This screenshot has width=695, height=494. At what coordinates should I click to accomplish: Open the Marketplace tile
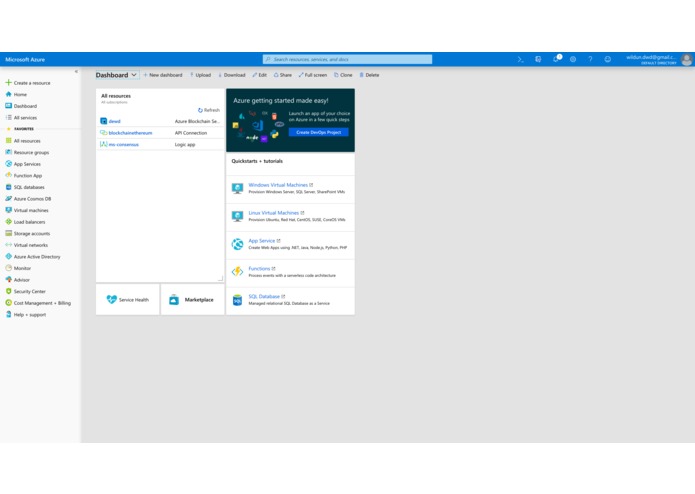pyautogui.click(x=192, y=300)
